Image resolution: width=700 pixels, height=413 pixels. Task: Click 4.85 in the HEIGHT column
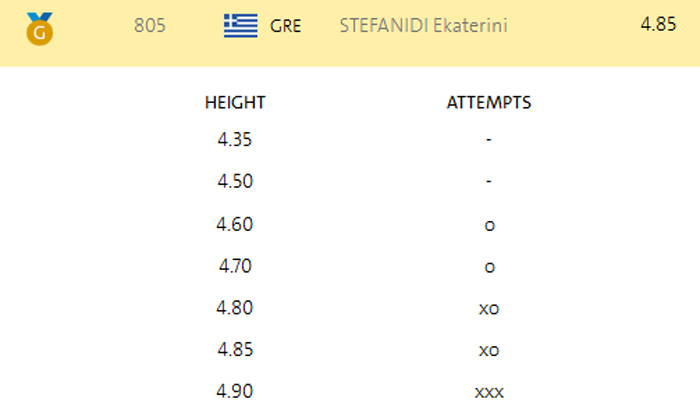pos(235,350)
